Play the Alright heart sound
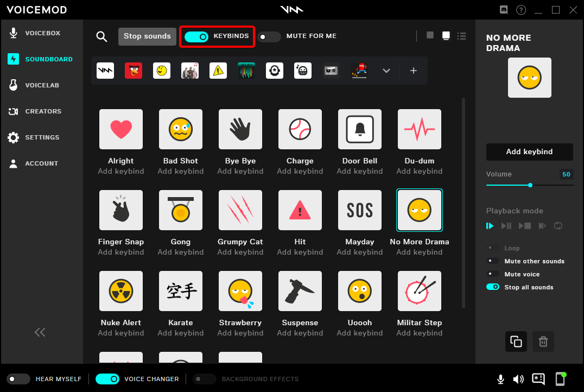The height and width of the screenshot is (392, 584). tap(121, 129)
